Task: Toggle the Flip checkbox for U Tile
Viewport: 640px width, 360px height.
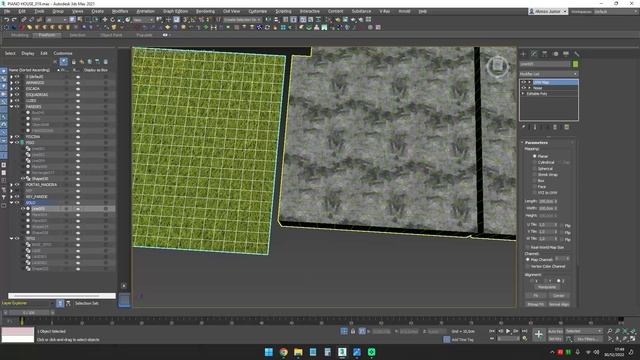Action: click(562, 225)
